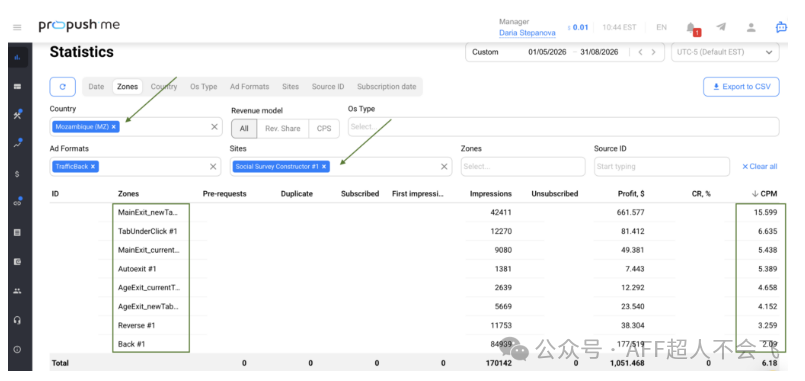Viewport: 805px width, 381px height.
Task: Remove the TrafficBack ad format tag
Action: point(93,166)
